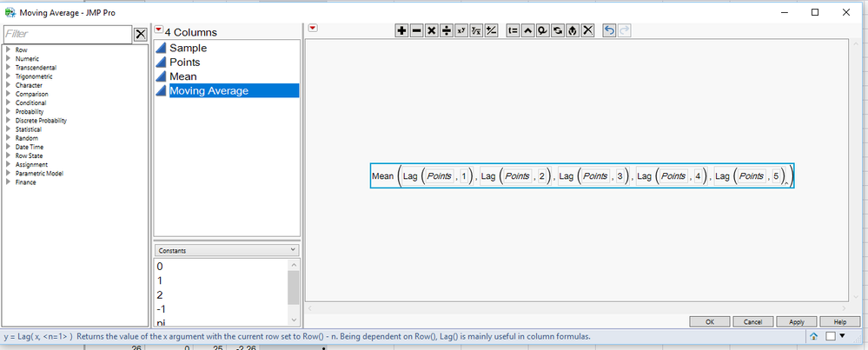Screen dimensions: 868x350
Task: Open the Constants dropdown list
Action: 227,250
